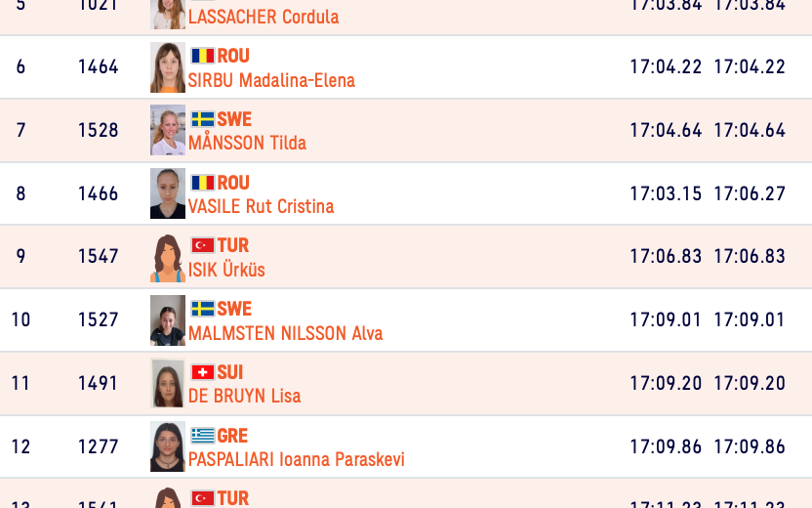The height and width of the screenshot is (508, 812).
Task: Open MÅNSSON Tilda athlete profile link
Action: click(x=247, y=143)
